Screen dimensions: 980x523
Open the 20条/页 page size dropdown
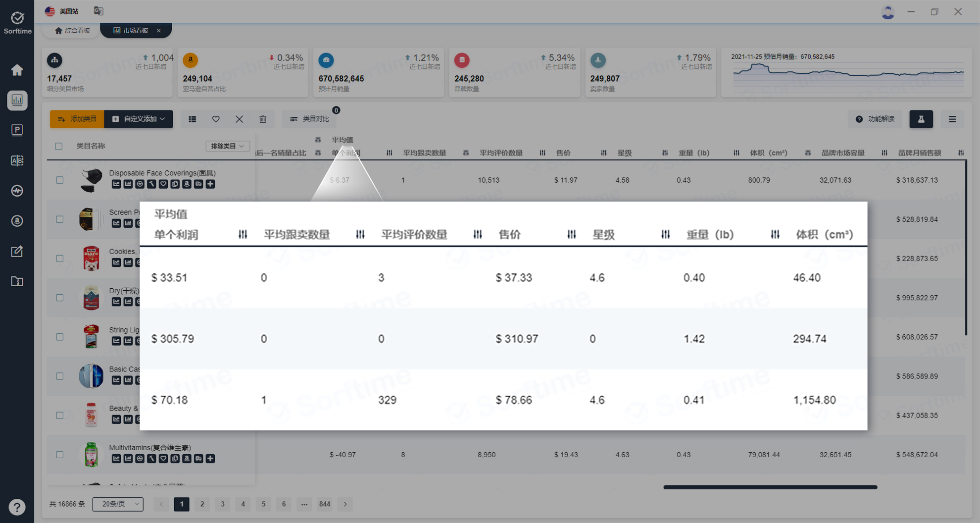(x=118, y=504)
